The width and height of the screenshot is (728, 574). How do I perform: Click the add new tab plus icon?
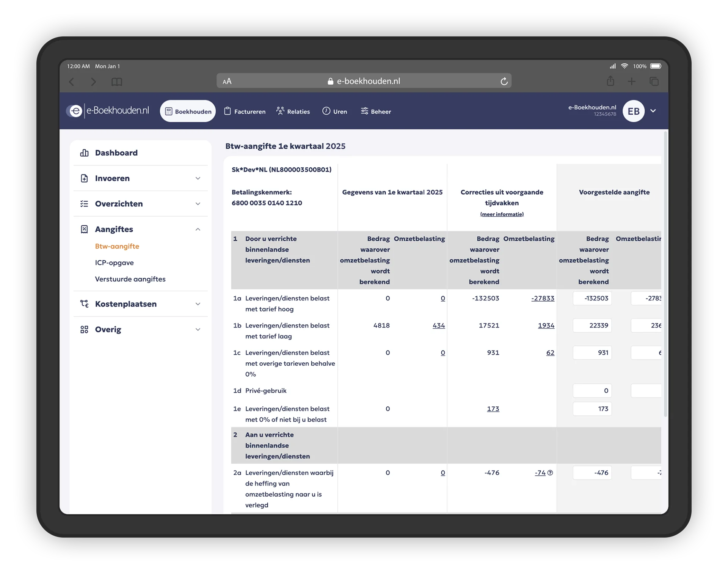632,82
